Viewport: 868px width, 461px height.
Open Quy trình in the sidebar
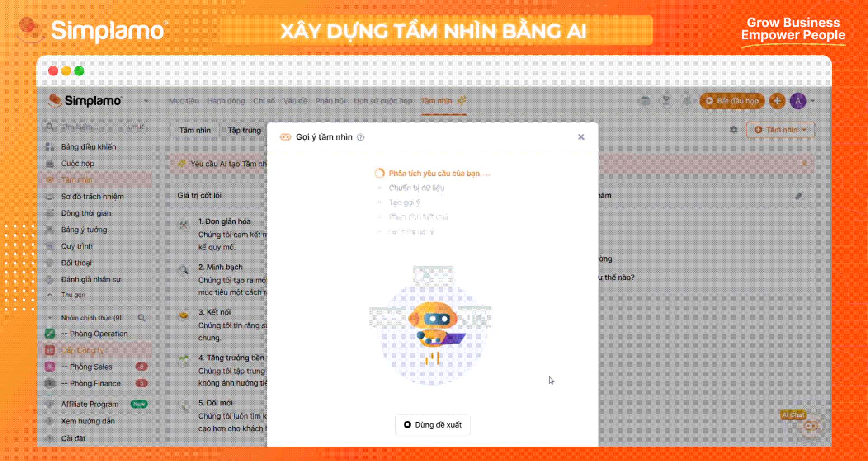(x=77, y=246)
